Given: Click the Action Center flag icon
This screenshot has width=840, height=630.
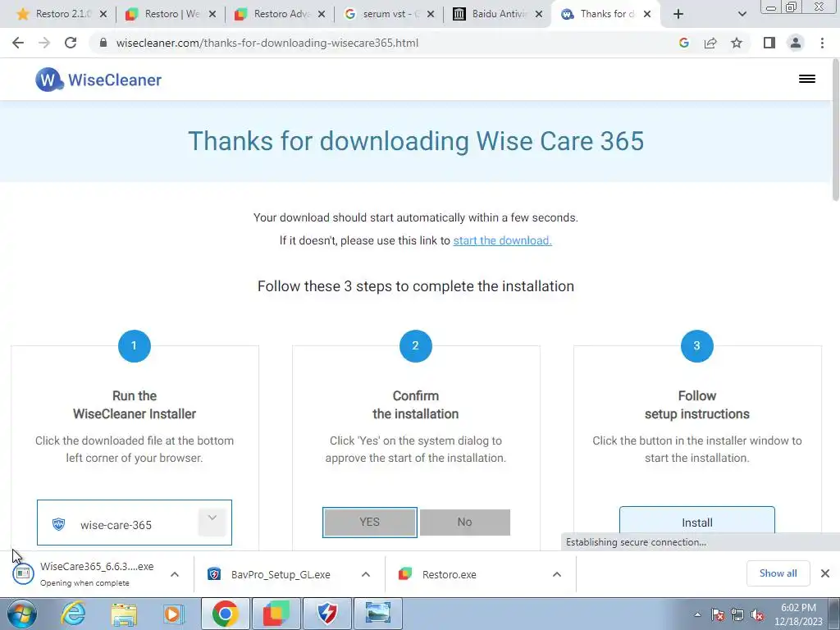Looking at the screenshot, I should pos(718,614).
